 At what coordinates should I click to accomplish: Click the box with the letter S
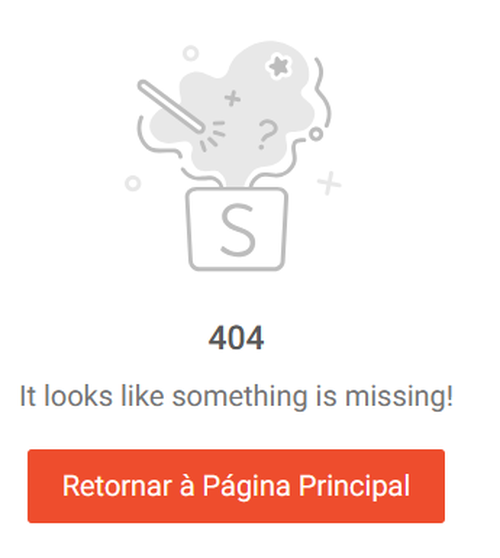237,229
